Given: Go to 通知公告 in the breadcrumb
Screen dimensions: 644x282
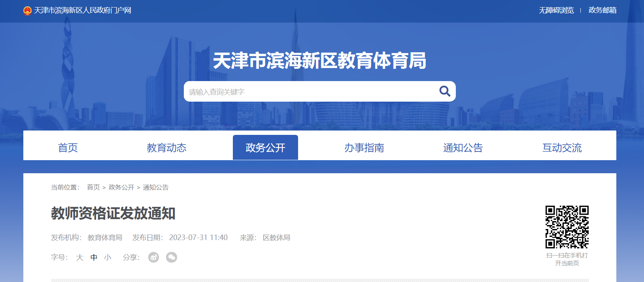Looking at the screenshot, I should [x=156, y=187].
